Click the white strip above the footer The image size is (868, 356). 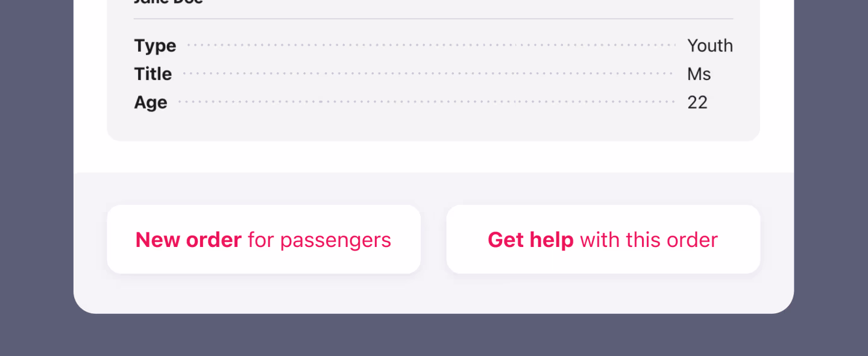(x=433, y=157)
